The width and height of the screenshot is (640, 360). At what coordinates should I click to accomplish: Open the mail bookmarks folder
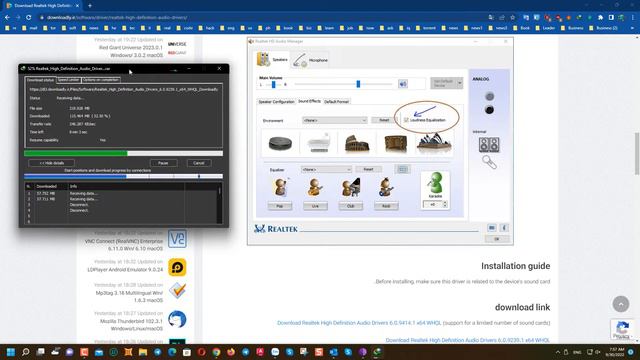click(x=30, y=28)
